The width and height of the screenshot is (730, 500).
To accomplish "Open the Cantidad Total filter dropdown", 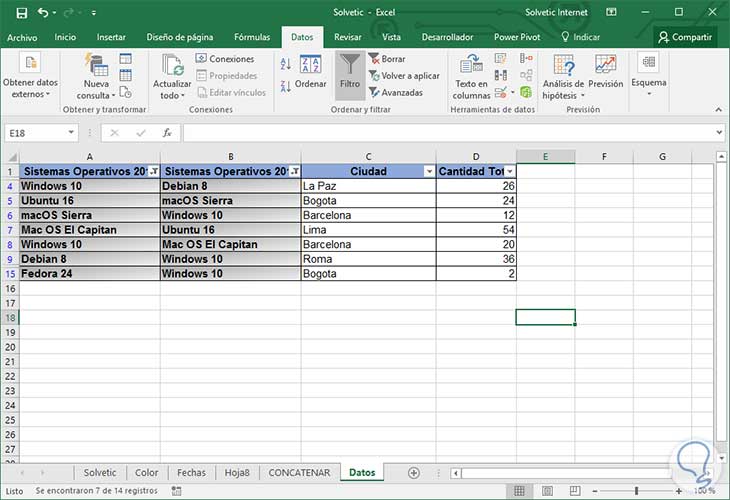I will [510, 171].
